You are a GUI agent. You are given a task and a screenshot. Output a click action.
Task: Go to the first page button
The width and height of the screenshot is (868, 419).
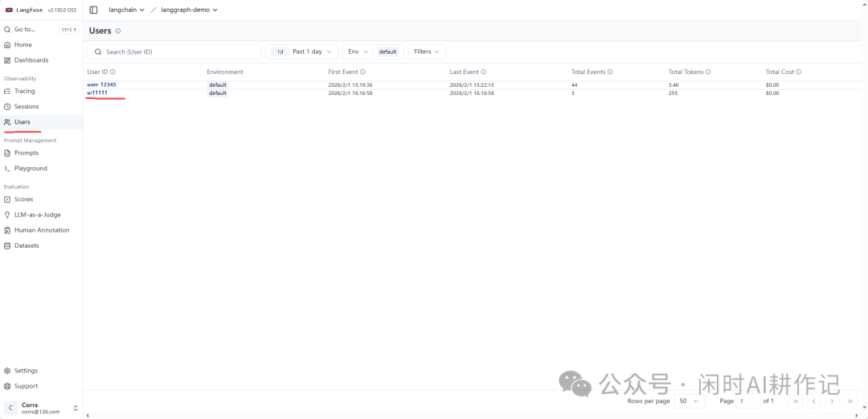(796, 401)
